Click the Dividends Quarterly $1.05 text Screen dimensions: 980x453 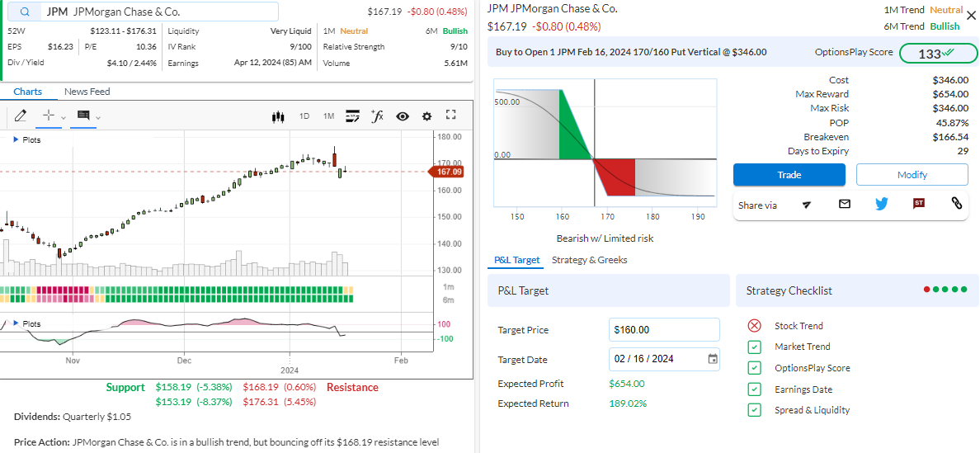click(x=73, y=416)
